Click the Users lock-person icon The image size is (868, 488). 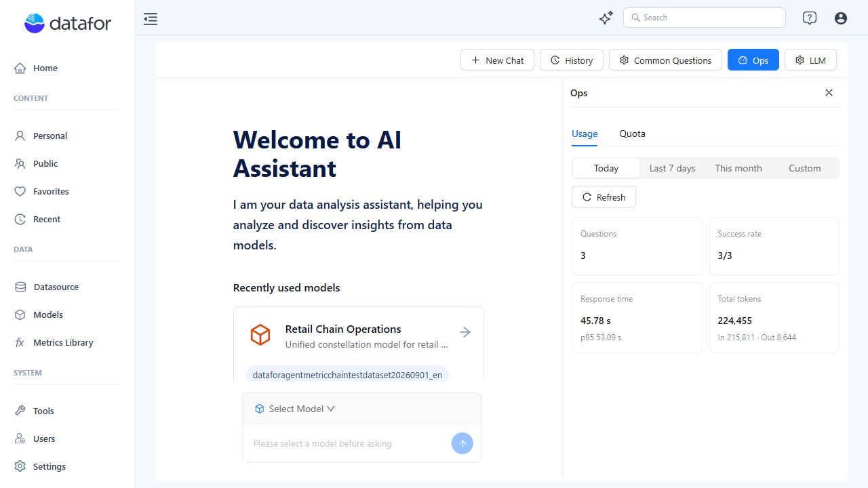tap(20, 439)
